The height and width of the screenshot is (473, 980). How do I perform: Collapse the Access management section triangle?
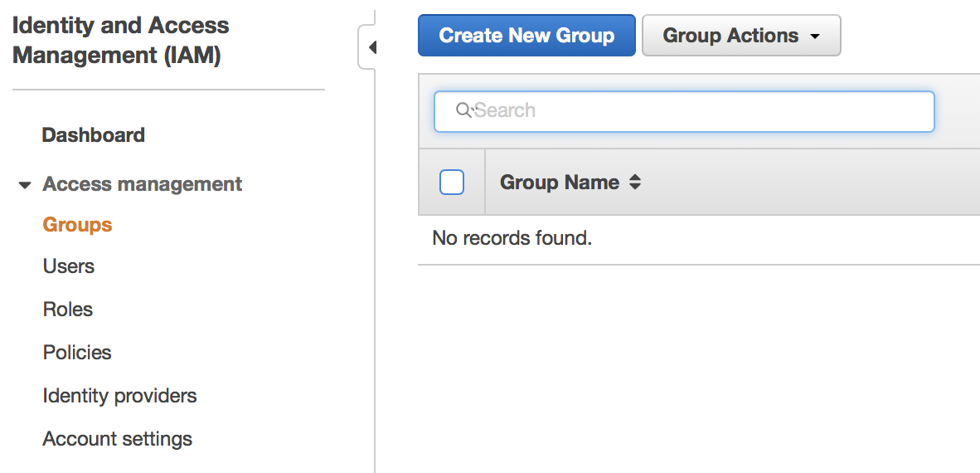[25, 185]
